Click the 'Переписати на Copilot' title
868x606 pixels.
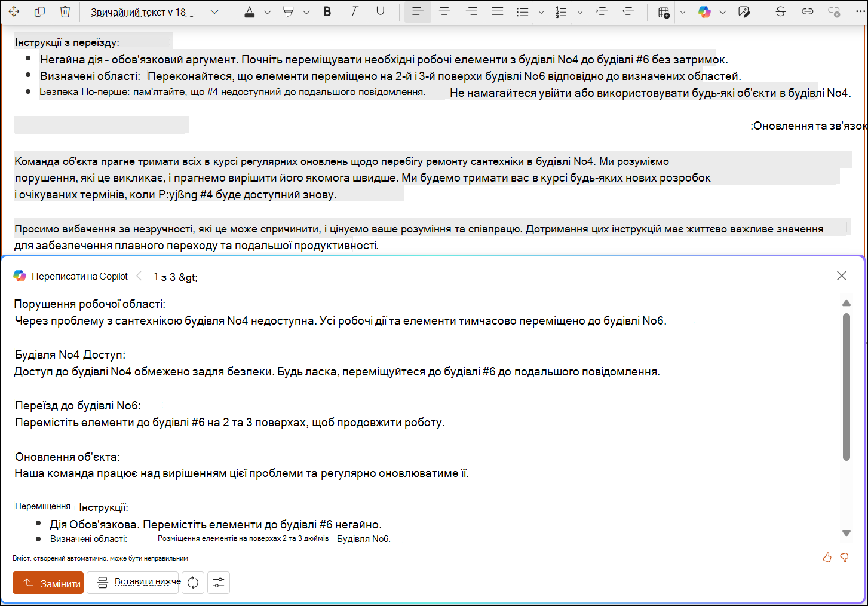pos(79,277)
